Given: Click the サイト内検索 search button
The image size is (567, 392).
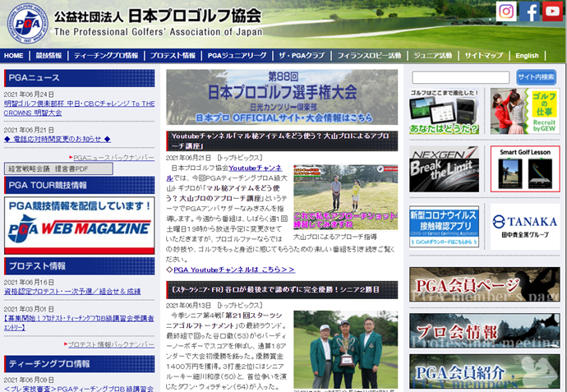Looking at the screenshot, I should tap(536, 77).
